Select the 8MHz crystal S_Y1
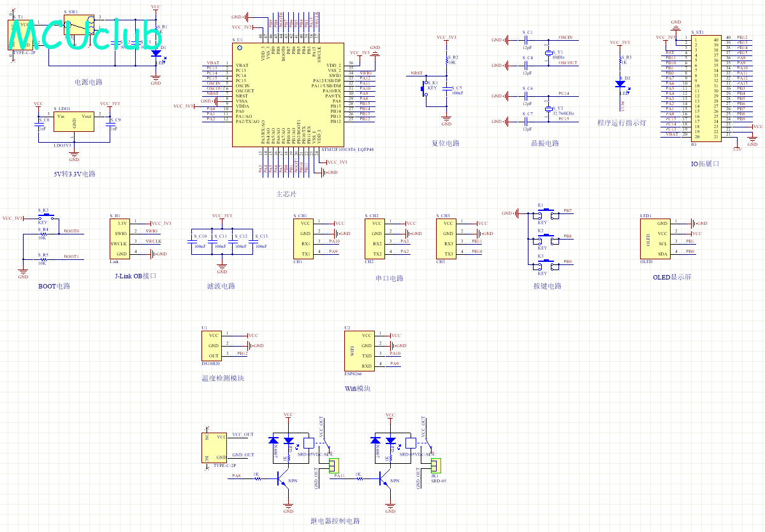 pos(548,54)
